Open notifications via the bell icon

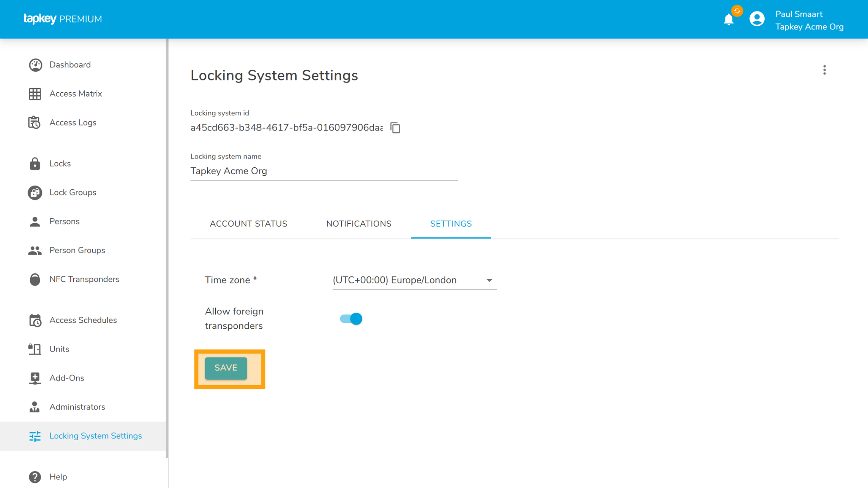[x=729, y=19]
